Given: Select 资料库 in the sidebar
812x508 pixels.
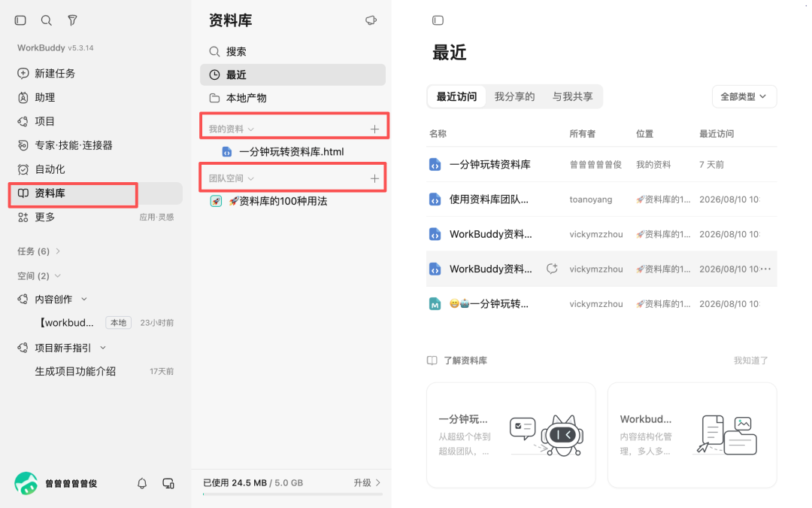Looking at the screenshot, I should click(95, 193).
